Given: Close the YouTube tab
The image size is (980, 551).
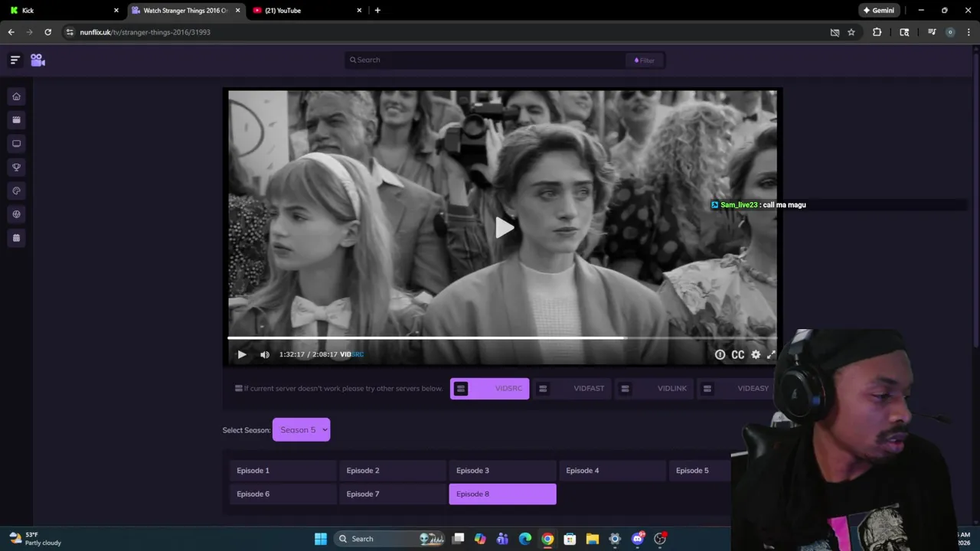Looking at the screenshot, I should click(x=359, y=11).
